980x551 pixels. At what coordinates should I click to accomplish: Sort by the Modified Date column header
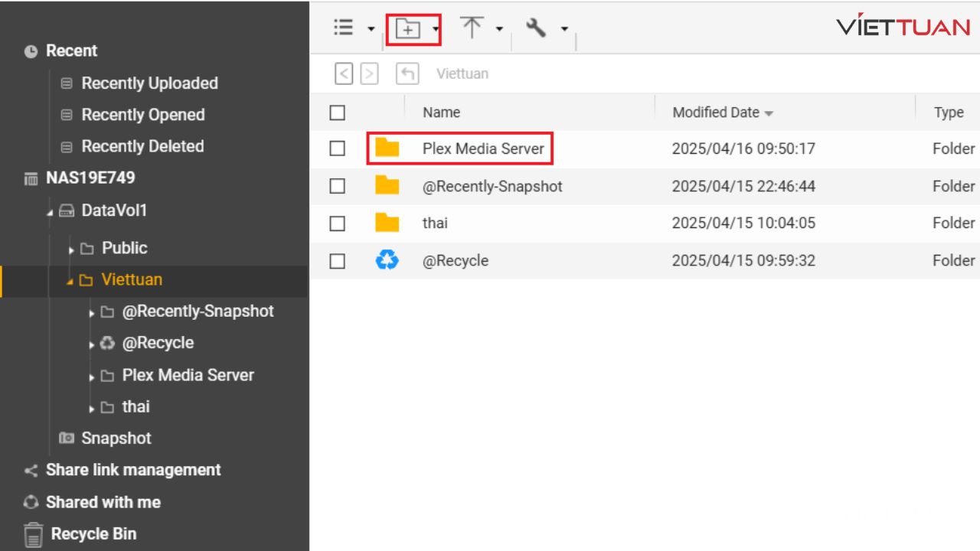(715, 112)
